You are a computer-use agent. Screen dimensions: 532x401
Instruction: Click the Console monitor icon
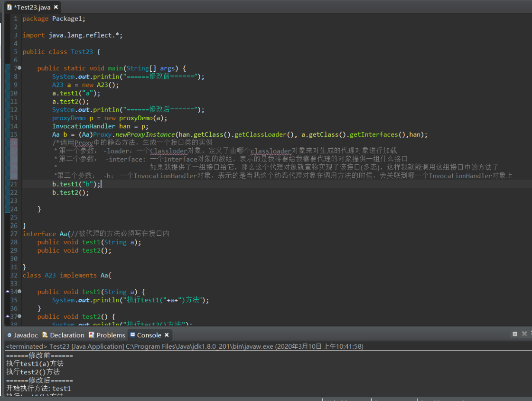tap(132, 335)
